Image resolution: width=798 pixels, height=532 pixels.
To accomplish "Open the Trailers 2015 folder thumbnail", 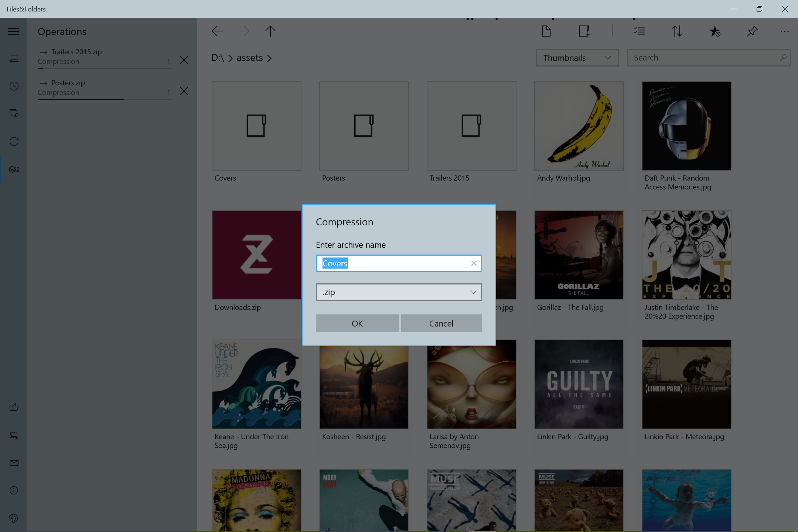I will (471, 126).
